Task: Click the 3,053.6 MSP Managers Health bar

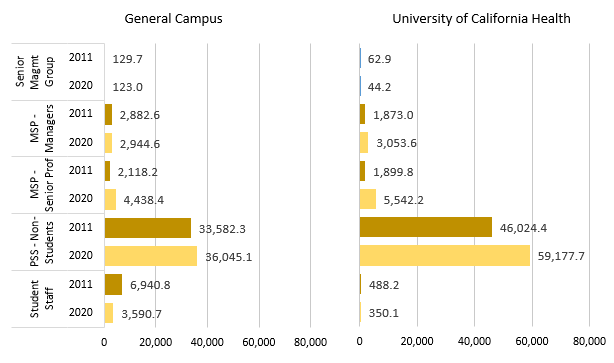Action: (364, 143)
